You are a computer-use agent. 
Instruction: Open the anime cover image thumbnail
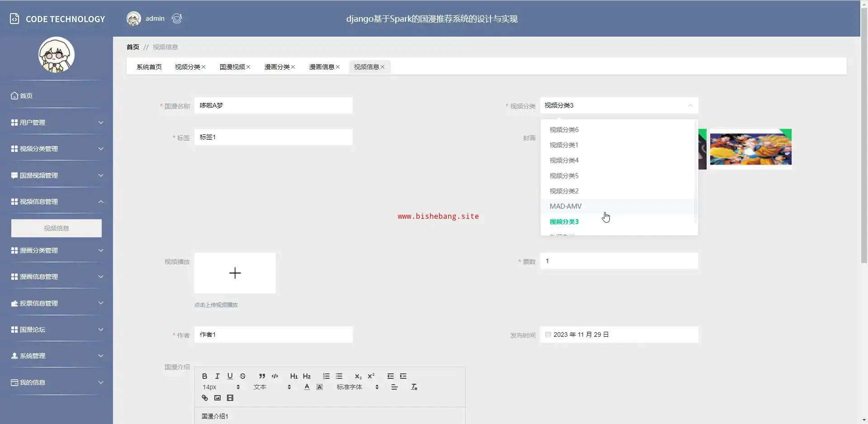750,149
